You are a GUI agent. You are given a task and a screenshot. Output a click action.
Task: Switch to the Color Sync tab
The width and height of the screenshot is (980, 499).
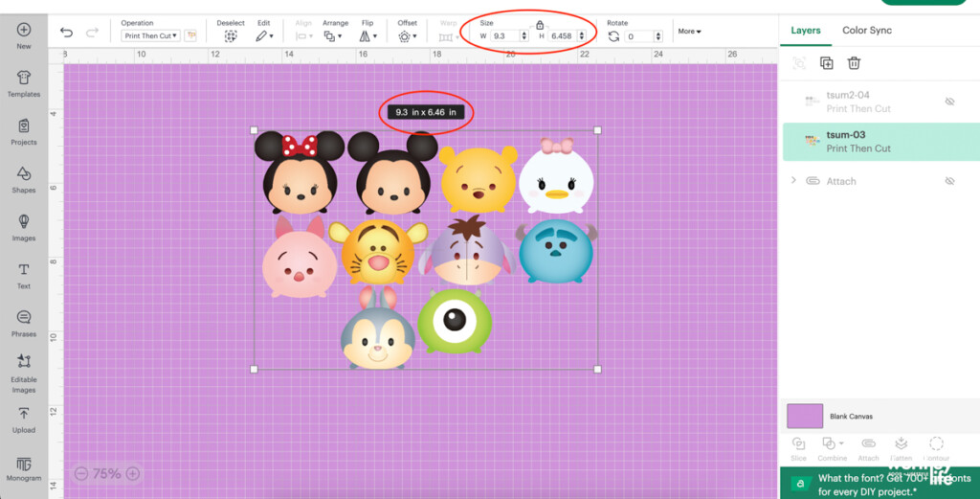[x=867, y=30]
